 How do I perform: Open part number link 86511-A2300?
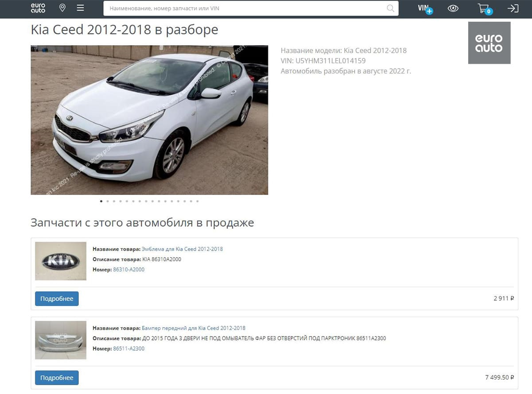[128, 348]
